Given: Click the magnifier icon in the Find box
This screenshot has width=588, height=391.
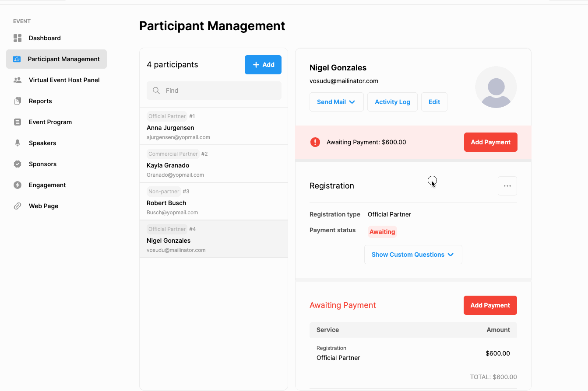Looking at the screenshot, I should tap(156, 91).
